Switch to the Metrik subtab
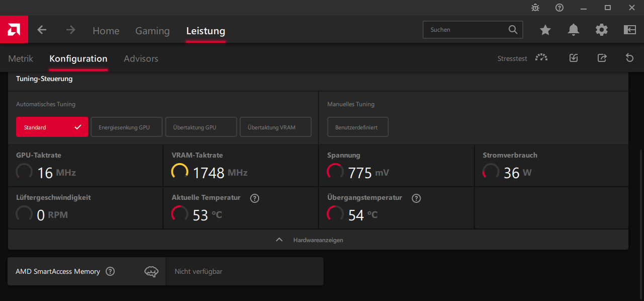 click(21, 58)
